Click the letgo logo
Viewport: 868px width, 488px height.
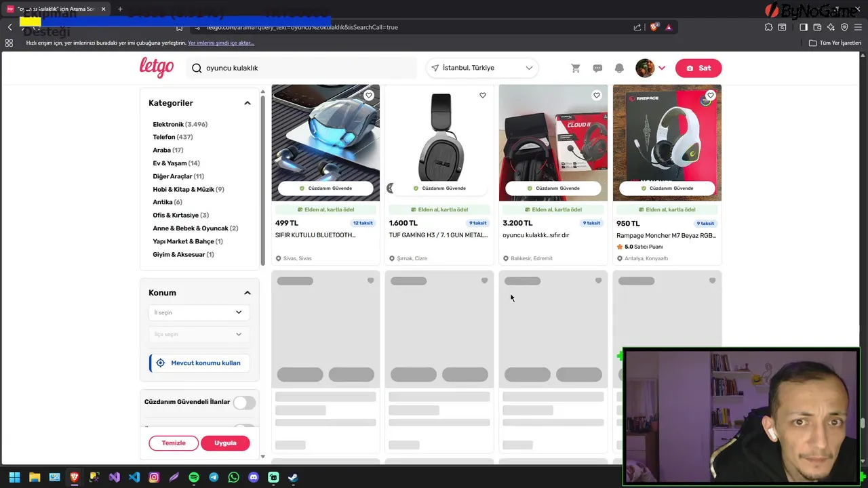click(157, 67)
